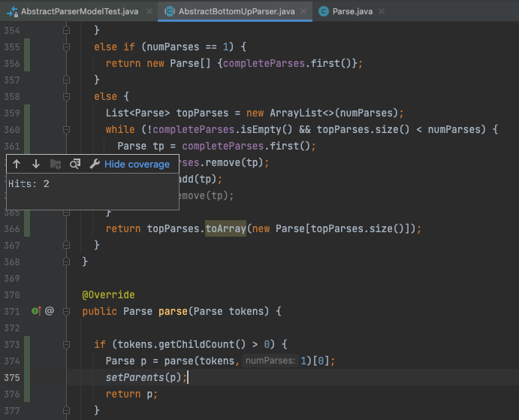This screenshot has width=519, height=420.
Task: Click fold end marker on line 377
Action: click(67, 410)
